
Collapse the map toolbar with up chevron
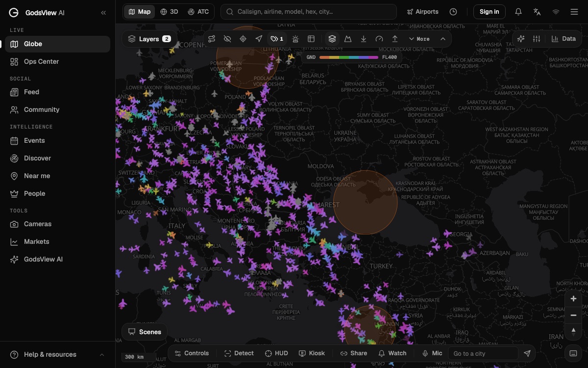[x=443, y=39]
